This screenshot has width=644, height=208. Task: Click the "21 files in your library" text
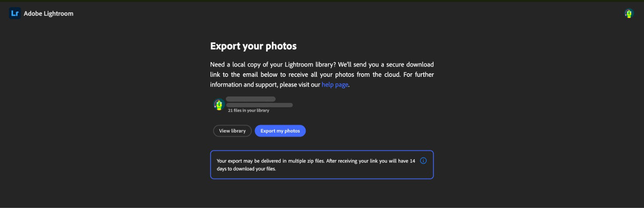pos(249,110)
